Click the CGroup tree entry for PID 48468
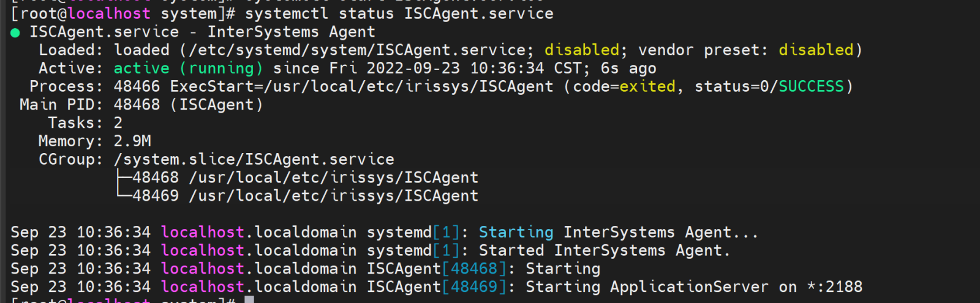Screen dimensions: 980x303 coord(305,178)
